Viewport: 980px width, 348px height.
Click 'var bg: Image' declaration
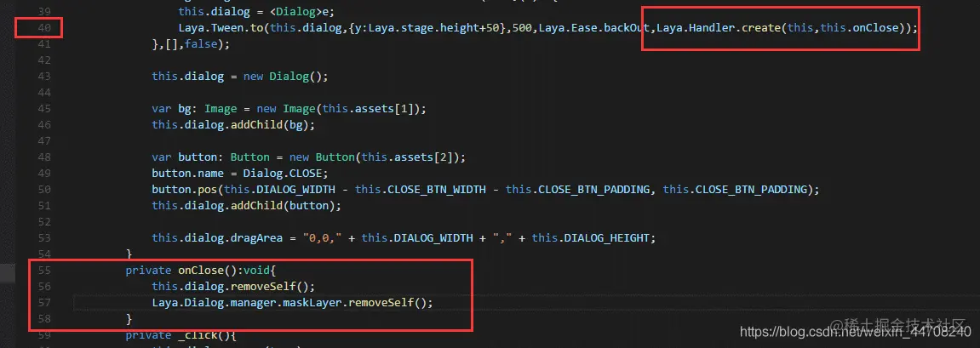coord(194,109)
